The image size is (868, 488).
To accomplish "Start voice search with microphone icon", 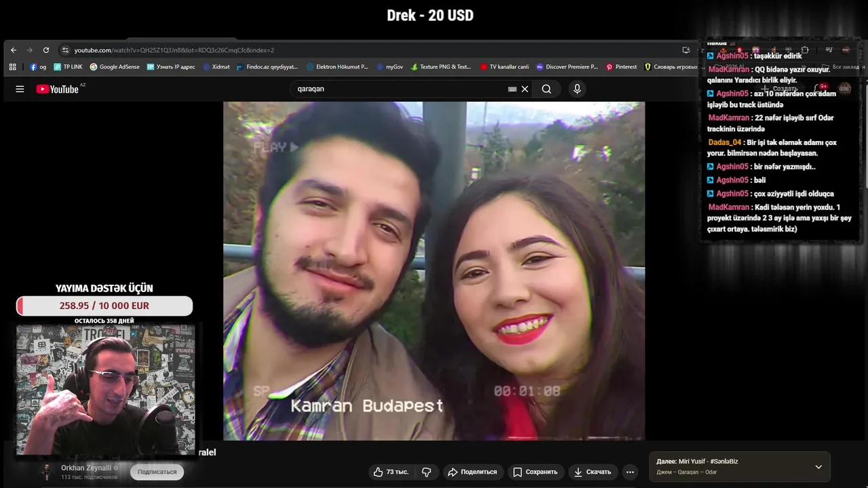I will click(x=577, y=89).
